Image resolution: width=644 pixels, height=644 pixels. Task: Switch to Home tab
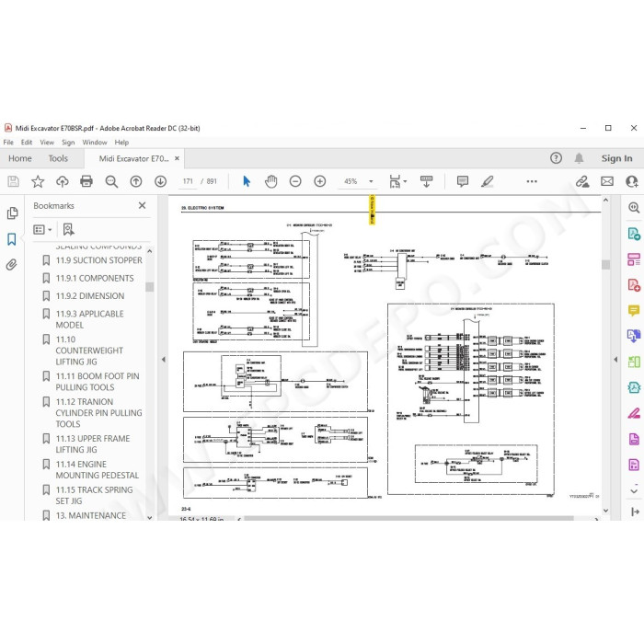click(19, 158)
